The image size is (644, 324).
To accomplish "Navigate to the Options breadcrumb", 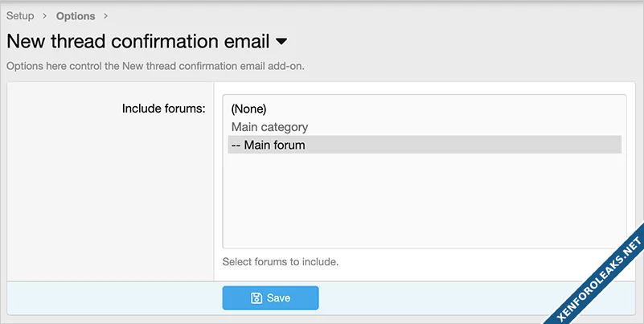I will pos(76,16).
